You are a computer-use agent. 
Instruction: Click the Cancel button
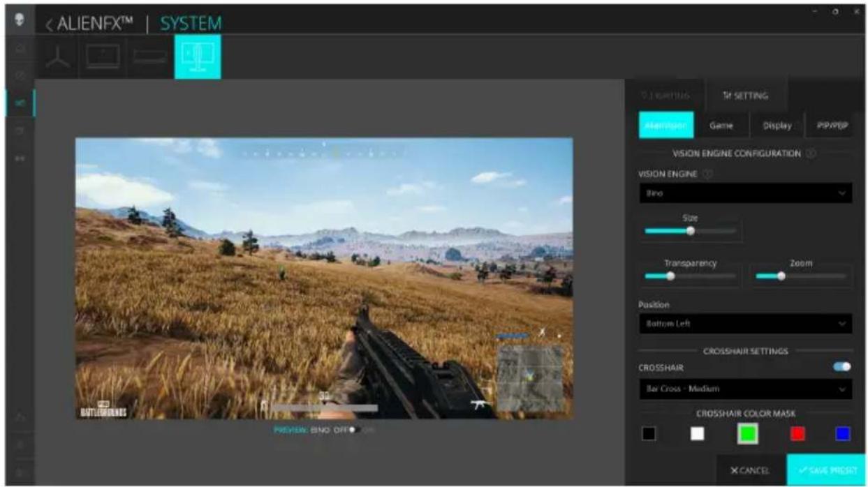click(x=751, y=470)
